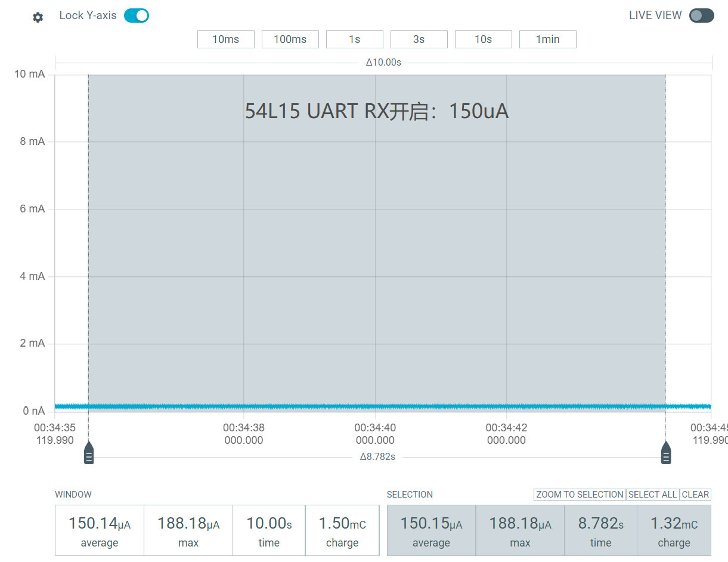Open the chart settings gear icon
Viewport: 728px width, 562px height.
pyautogui.click(x=38, y=17)
